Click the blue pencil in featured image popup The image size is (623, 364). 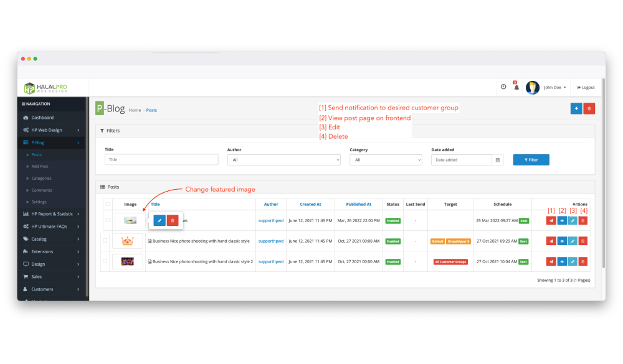click(159, 220)
